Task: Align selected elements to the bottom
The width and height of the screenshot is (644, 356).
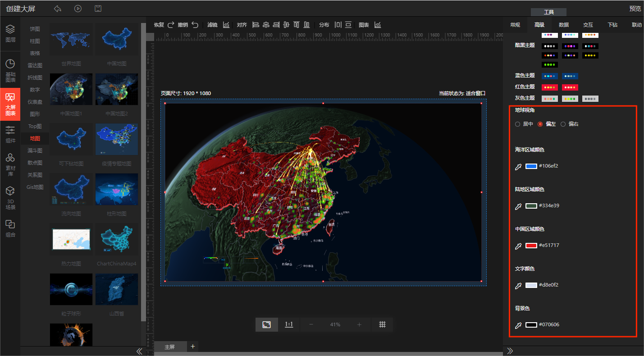Action: 306,25
